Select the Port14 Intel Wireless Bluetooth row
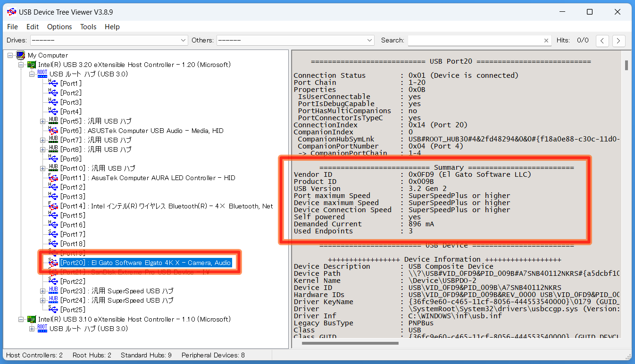 (167, 206)
